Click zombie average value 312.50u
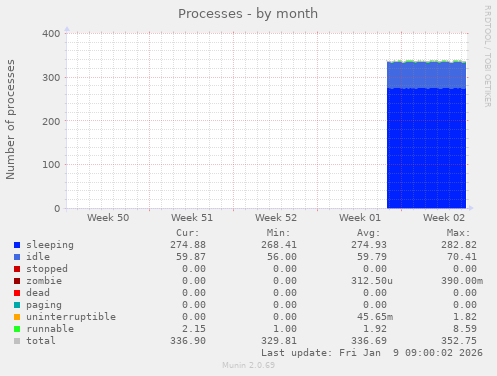The height and width of the screenshot is (376, 497). click(x=372, y=281)
